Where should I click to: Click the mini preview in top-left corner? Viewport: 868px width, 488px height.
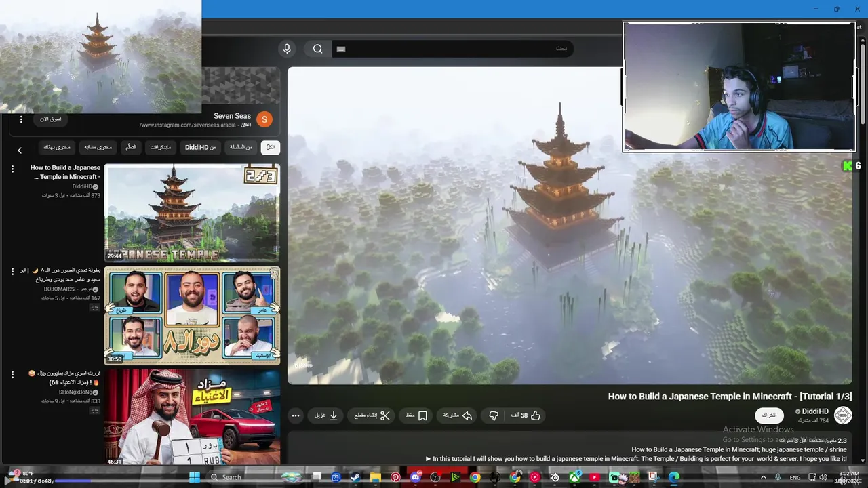pos(100,56)
